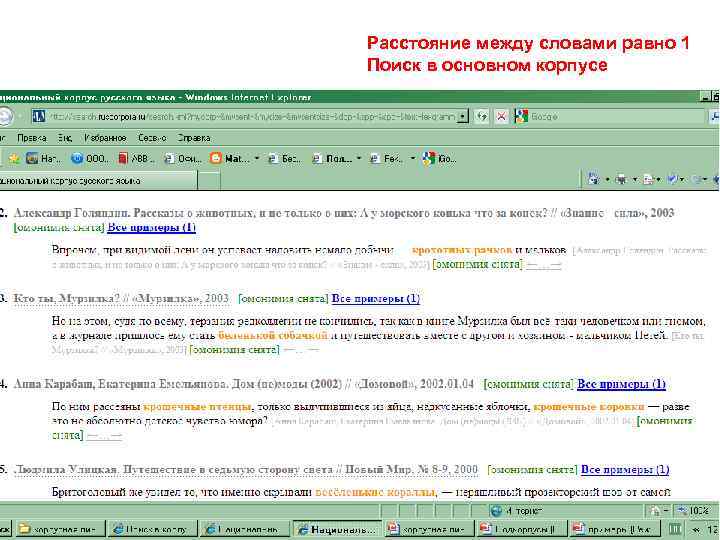Click the security lock icon in status bar

654,511
